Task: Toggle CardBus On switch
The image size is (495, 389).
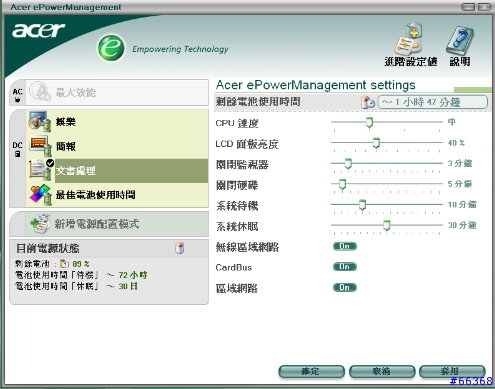Action: pos(345,267)
